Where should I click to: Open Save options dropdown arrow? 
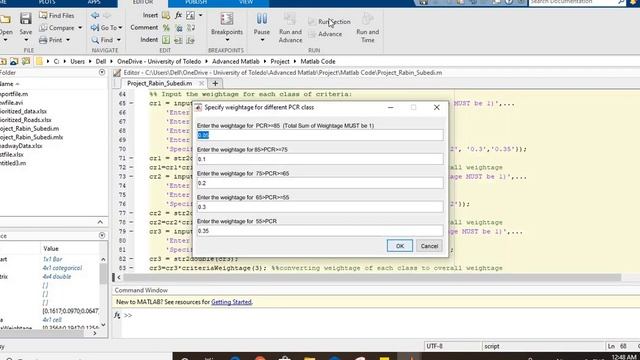coord(26,40)
